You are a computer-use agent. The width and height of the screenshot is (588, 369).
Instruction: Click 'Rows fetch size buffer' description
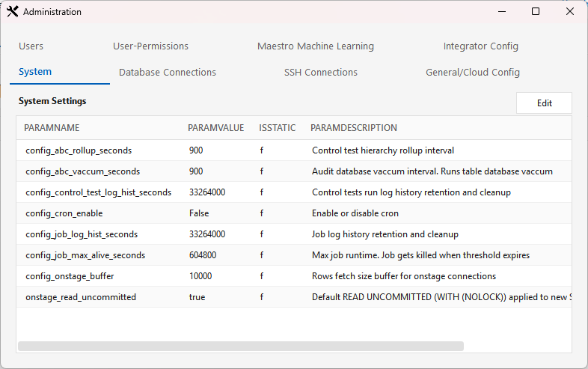click(404, 276)
